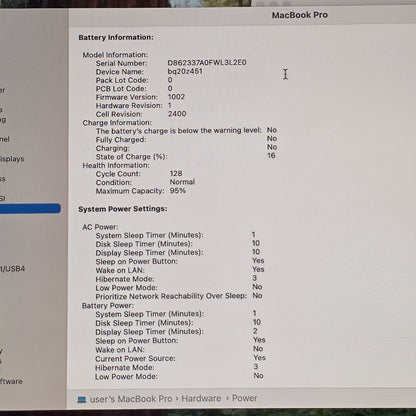416x416 pixels.
Task: Click "Disk Sleep Timer" under AC Power
Action: [144, 244]
